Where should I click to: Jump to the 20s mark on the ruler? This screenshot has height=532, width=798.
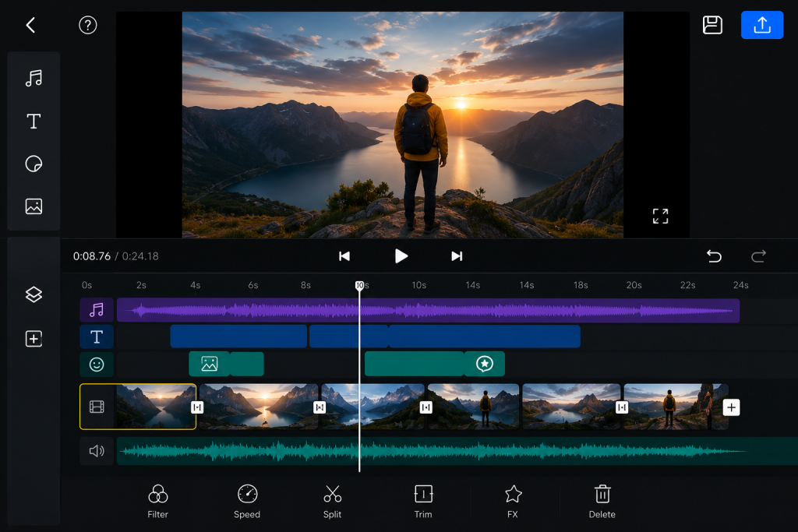[x=634, y=285]
